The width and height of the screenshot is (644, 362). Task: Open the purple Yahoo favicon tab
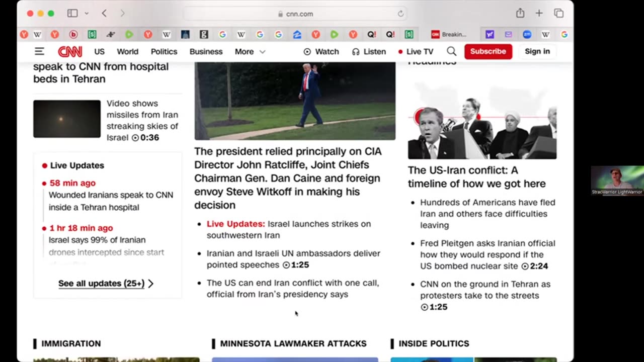pyautogui.click(x=490, y=34)
